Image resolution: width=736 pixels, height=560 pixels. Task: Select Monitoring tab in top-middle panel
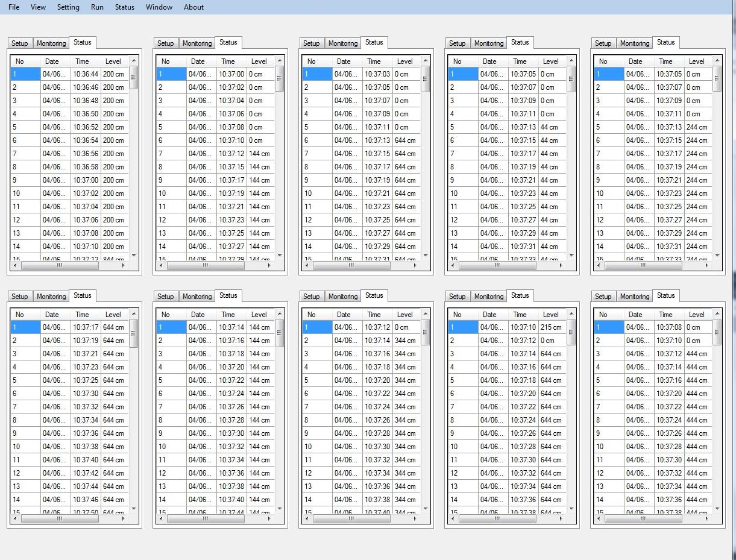(342, 43)
